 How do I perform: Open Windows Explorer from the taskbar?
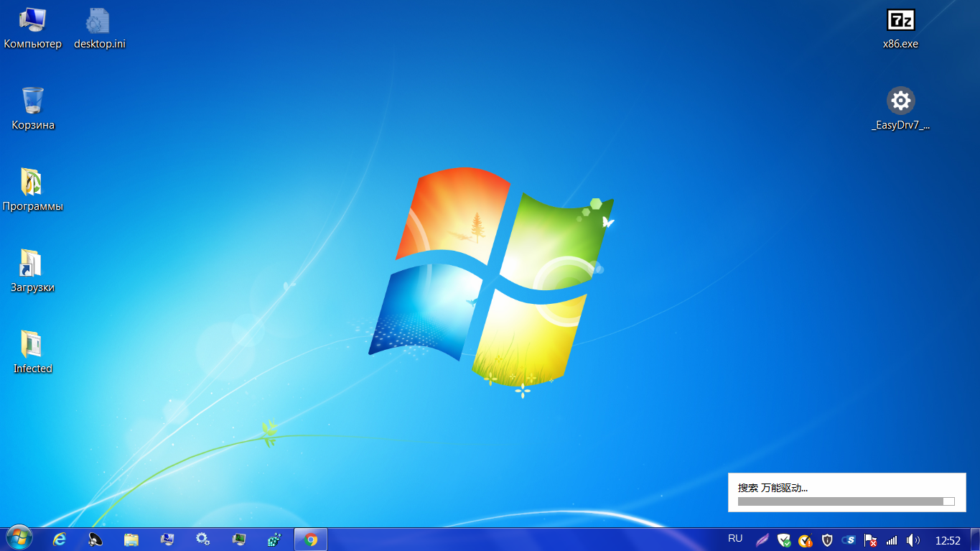pyautogui.click(x=131, y=540)
